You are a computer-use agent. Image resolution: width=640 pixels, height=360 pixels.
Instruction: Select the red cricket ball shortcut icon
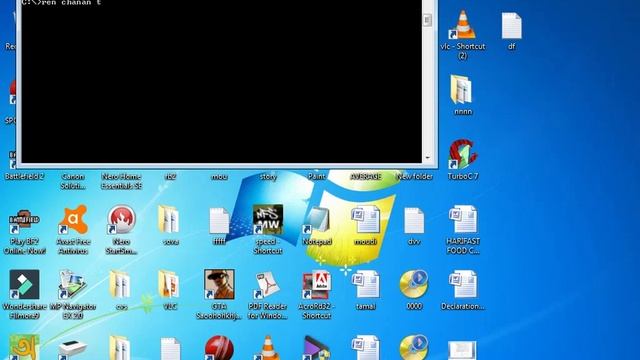point(219,348)
